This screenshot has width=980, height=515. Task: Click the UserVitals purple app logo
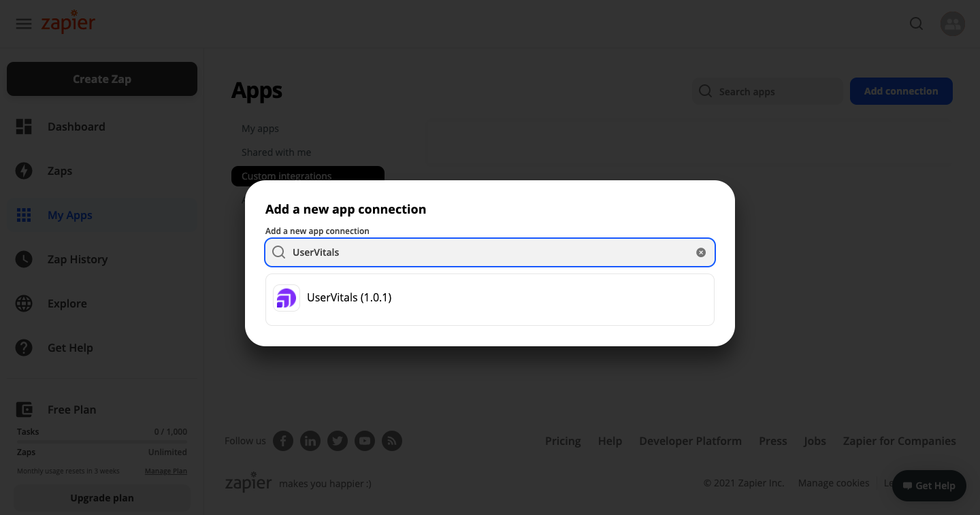pos(287,298)
